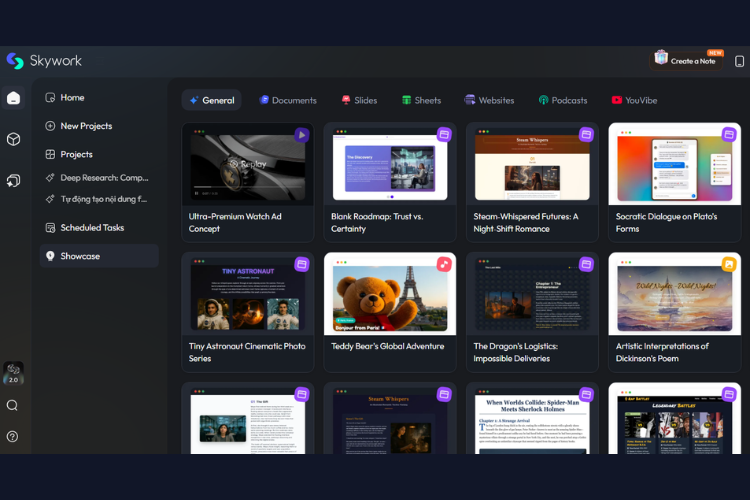Switch to the Podcasts tab

[x=563, y=100]
